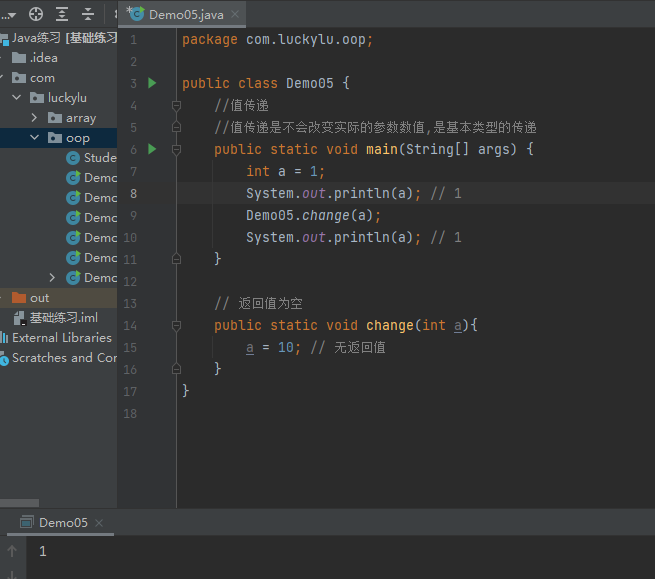The height and width of the screenshot is (579, 655).
Task: Switch to the Demo05.java editor tab
Action: [182, 15]
